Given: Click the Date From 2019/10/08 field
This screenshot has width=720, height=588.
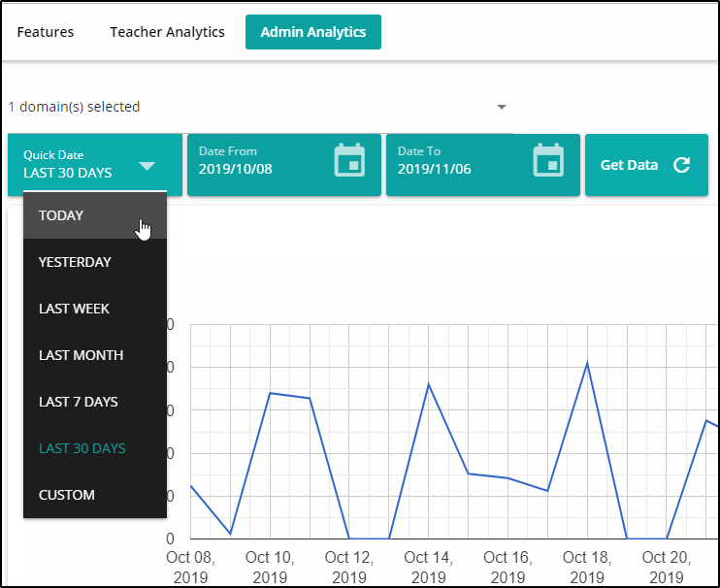Looking at the screenshot, I should (x=284, y=165).
